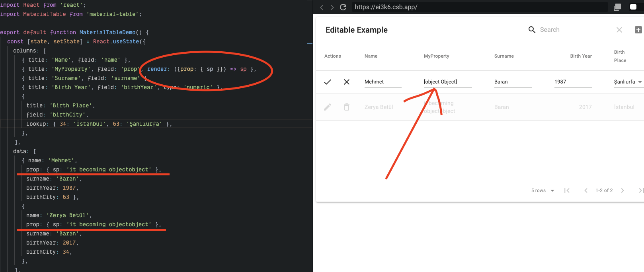Screen dimensions: 644x272
Task: Edit the Zerya Betül row pencil icon
Action: pos(328,107)
